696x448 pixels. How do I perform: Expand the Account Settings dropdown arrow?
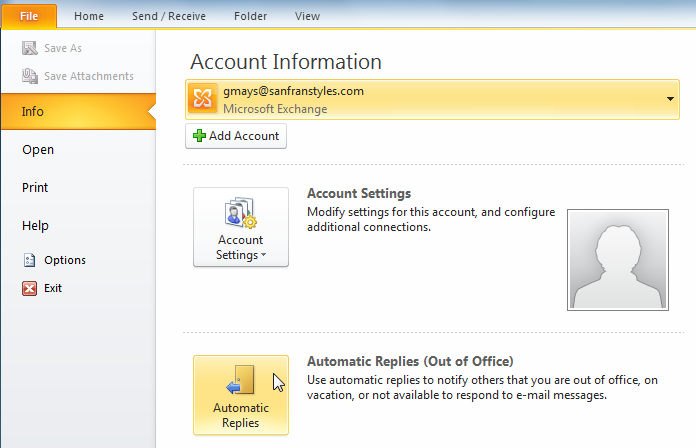(264, 255)
